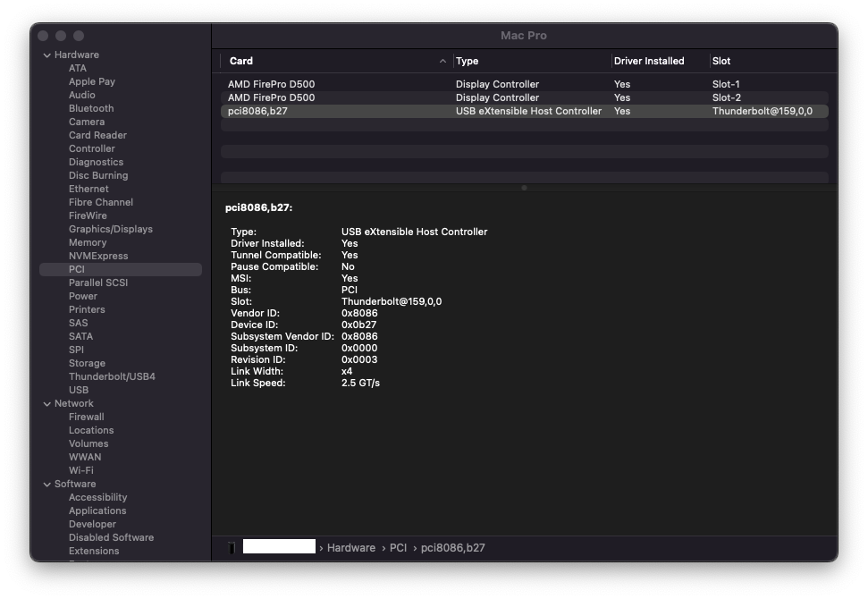Select Developer under Software
This screenshot has width=868, height=599.
click(x=92, y=524)
